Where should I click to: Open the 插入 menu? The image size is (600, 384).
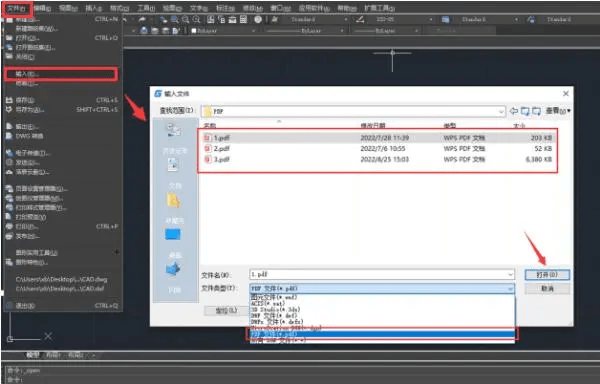(x=93, y=8)
